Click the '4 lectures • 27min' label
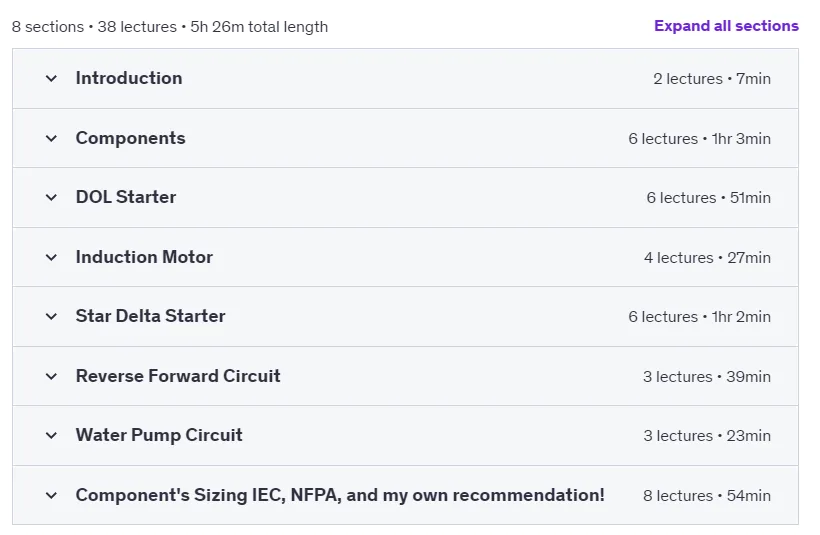This screenshot has height=535, width=820. point(708,258)
